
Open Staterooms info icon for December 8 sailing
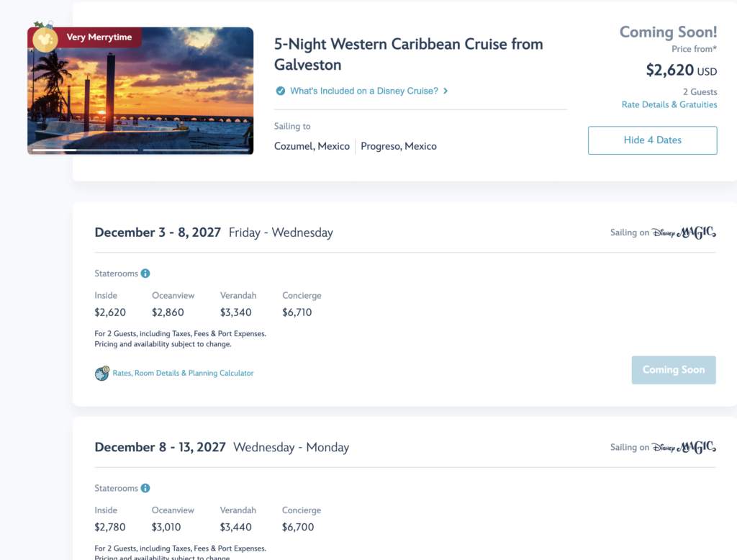145,488
